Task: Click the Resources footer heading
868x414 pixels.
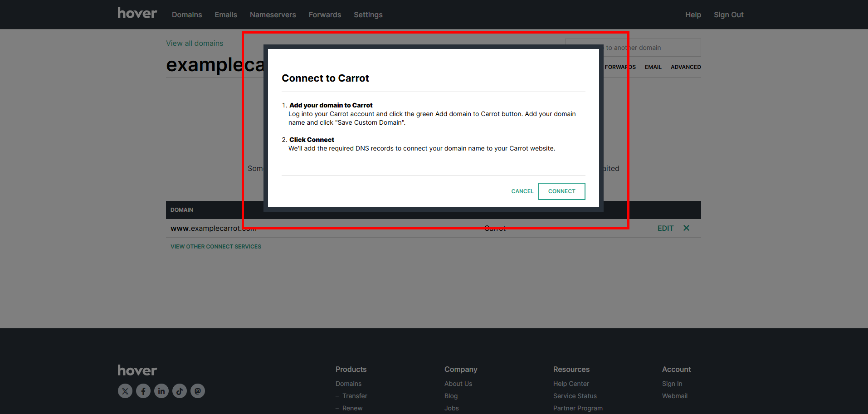Action: [571, 370]
